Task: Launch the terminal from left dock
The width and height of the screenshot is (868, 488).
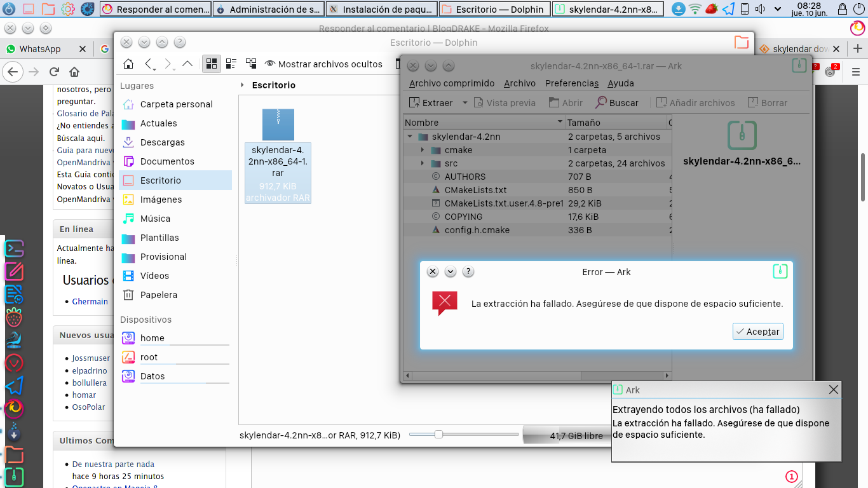Action: pos(14,248)
